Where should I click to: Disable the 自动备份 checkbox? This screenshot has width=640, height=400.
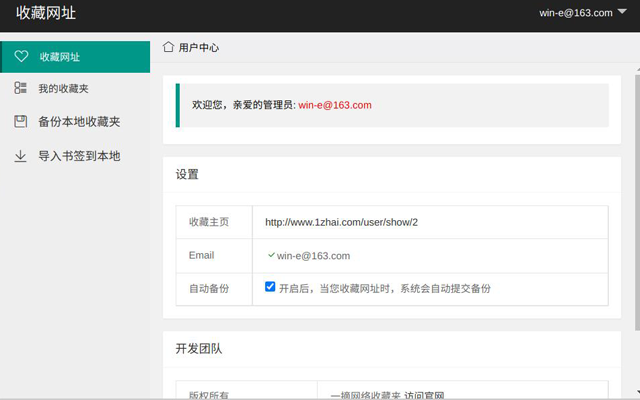click(x=270, y=287)
